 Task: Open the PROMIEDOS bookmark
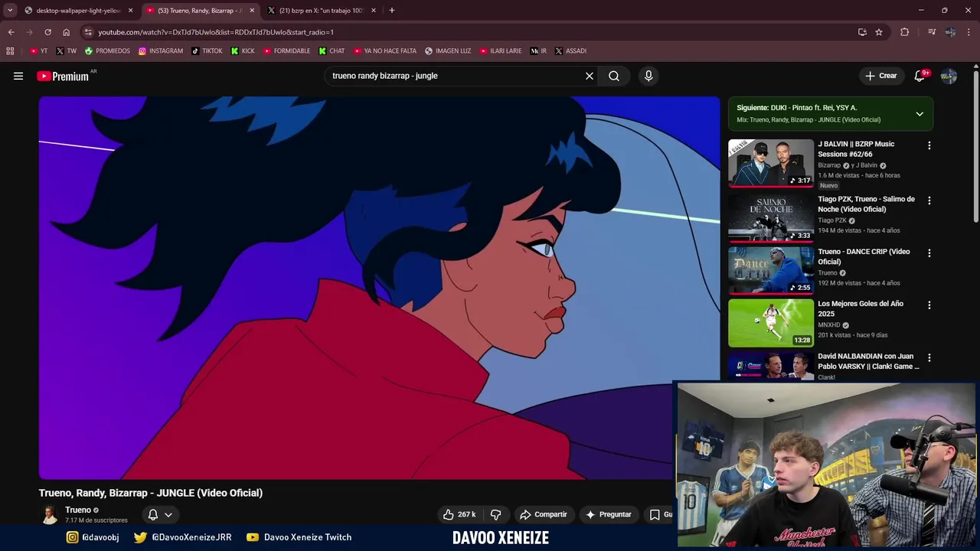107,51
